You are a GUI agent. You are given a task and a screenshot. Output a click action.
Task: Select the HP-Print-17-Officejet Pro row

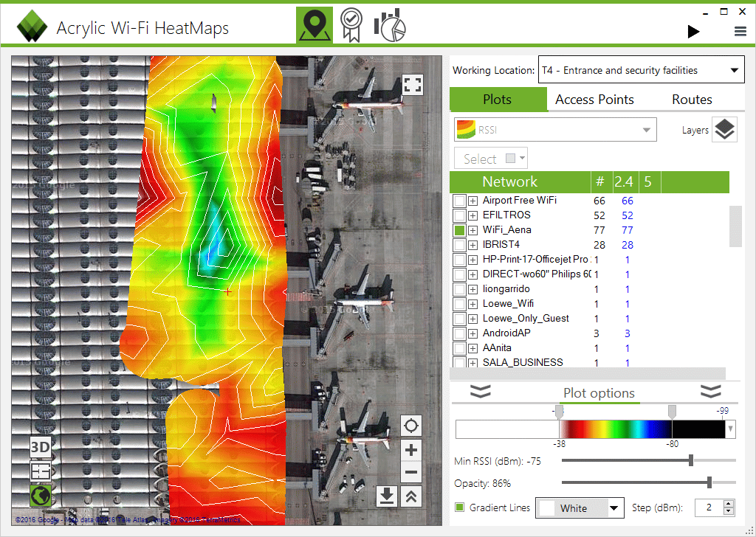(x=590, y=260)
